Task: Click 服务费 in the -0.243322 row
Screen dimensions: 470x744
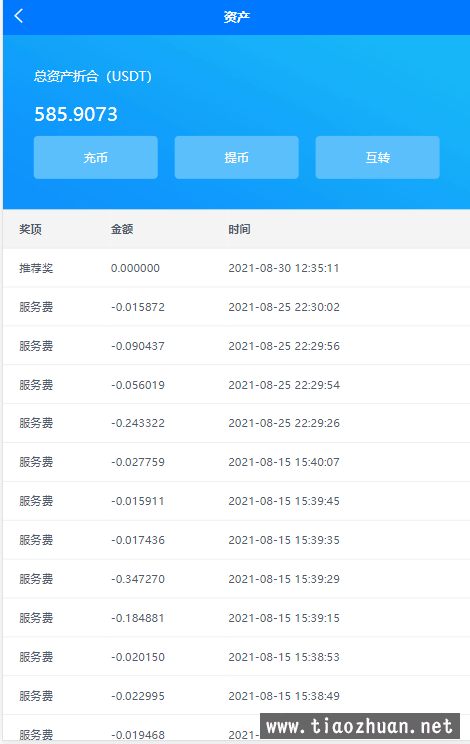Action: pyautogui.click(x=36, y=423)
